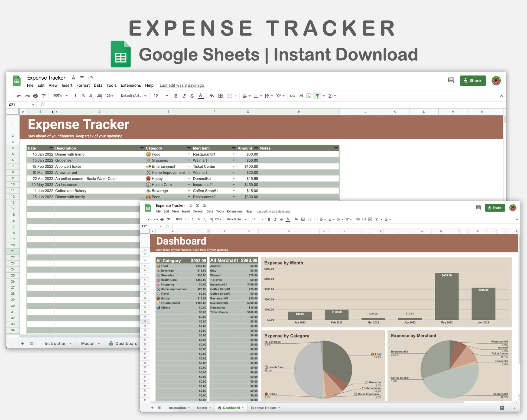This screenshot has width=527, height=420.
Task: Click the text color A swatch in the back window
Action: click(200, 96)
